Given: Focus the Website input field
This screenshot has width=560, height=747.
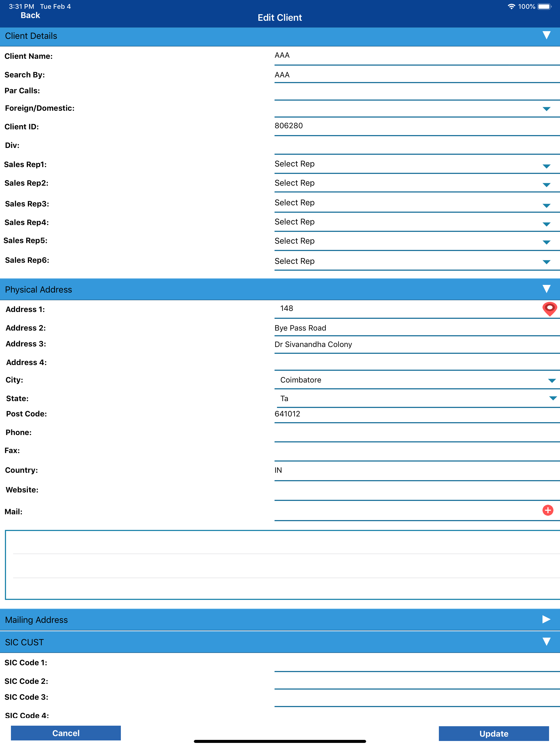Looking at the screenshot, I should tap(417, 491).
